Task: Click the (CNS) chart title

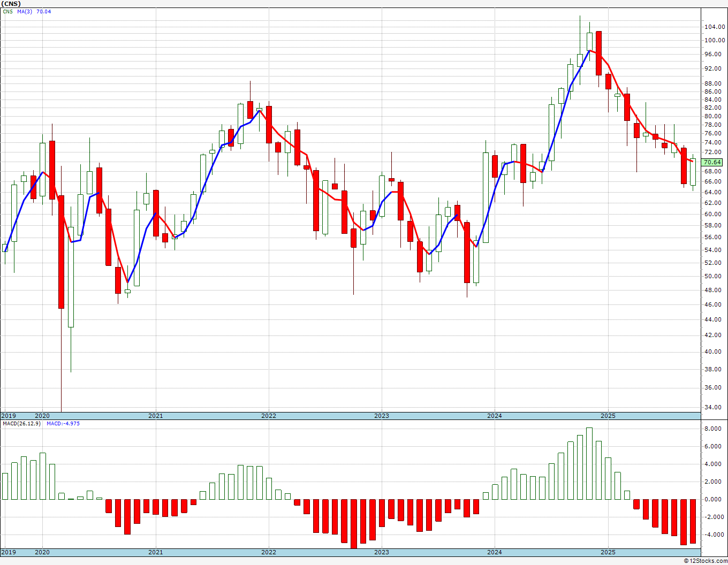Action: (11, 4)
